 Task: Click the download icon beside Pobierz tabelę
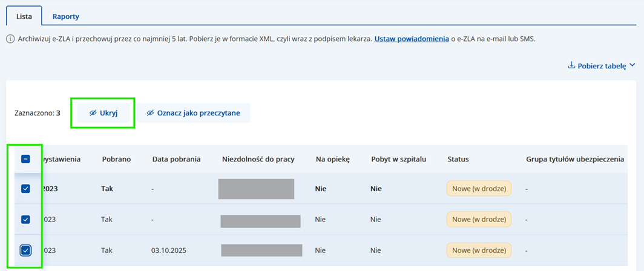[x=571, y=65]
